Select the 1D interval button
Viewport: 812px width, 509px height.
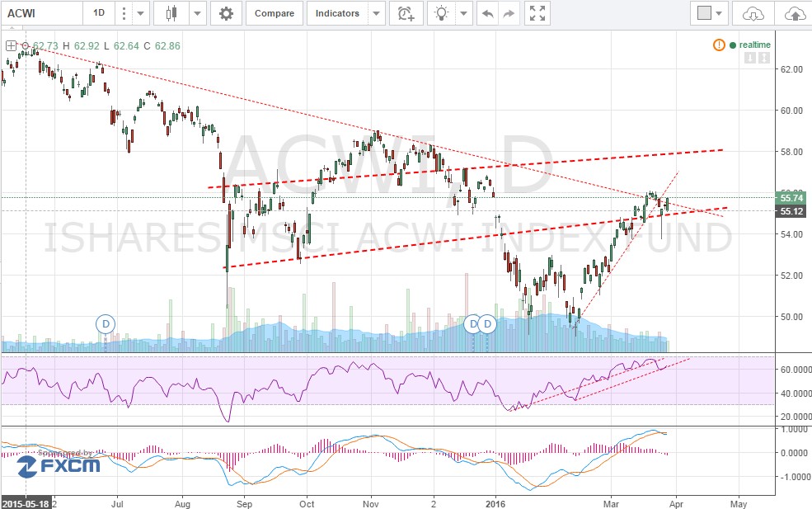coord(99,13)
